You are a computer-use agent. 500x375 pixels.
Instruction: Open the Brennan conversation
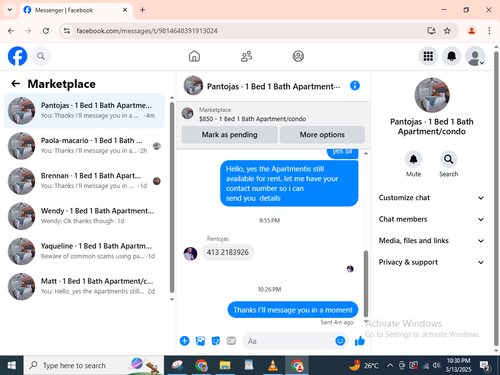84,181
